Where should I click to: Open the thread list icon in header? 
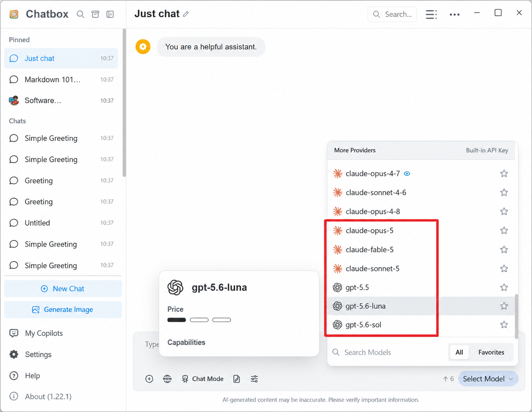pos(431,14)
